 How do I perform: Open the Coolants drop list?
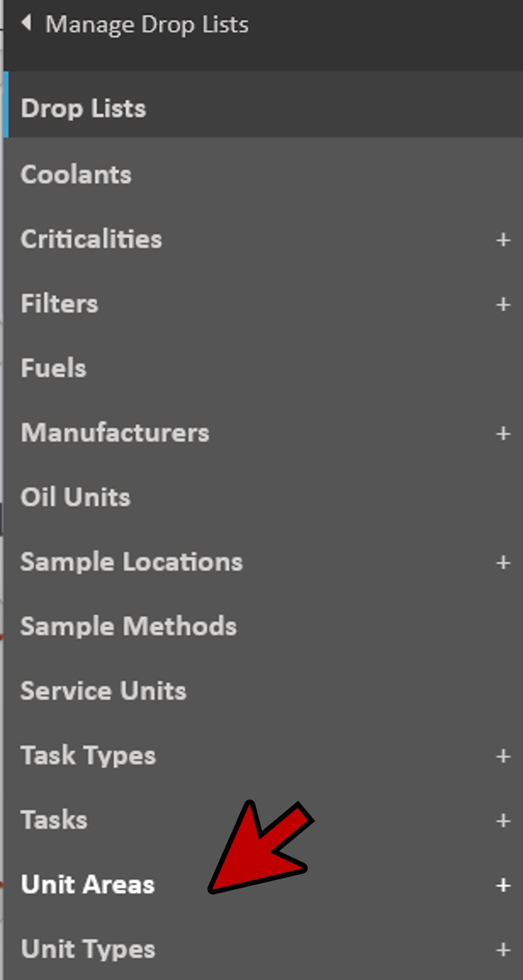(x=76, y=174)
